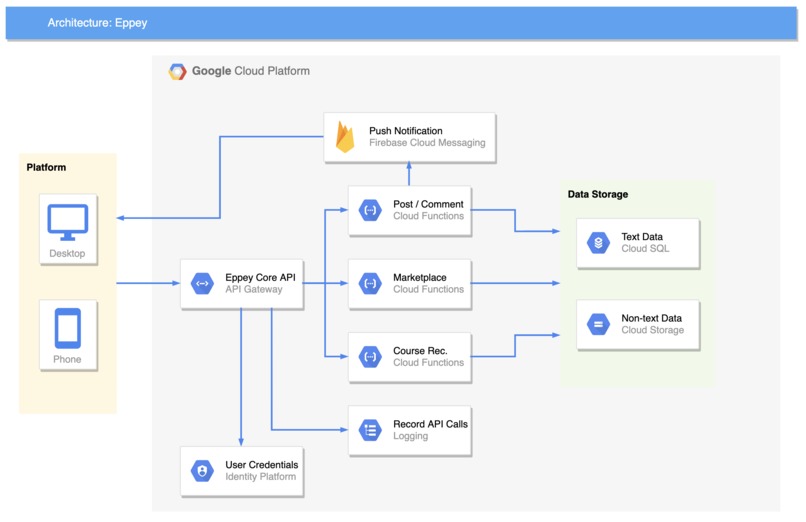The width and height of the screenshot is (806, 522).
Task: Click the 'Cloud Storage' subtitle
Action: (652, 330)
